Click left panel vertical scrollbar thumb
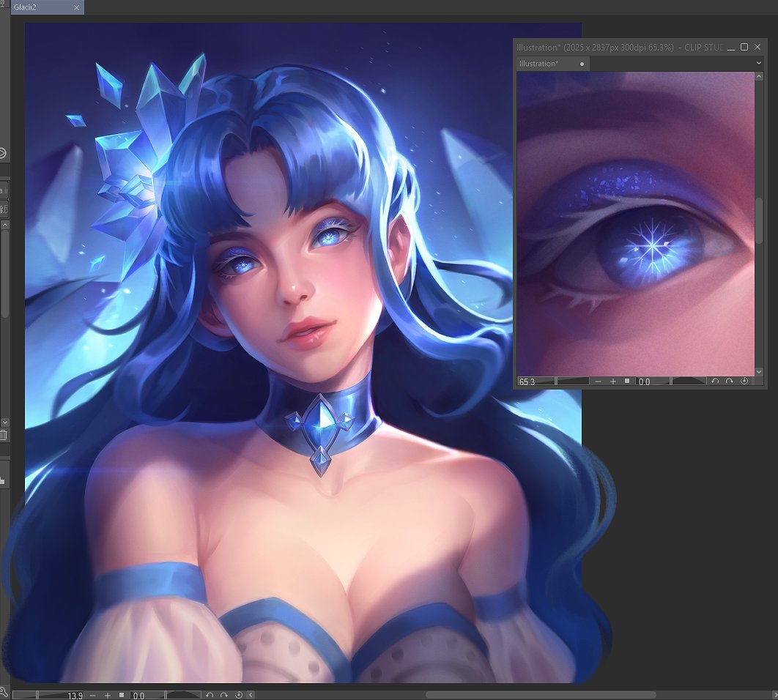 [x=4, y=273]
